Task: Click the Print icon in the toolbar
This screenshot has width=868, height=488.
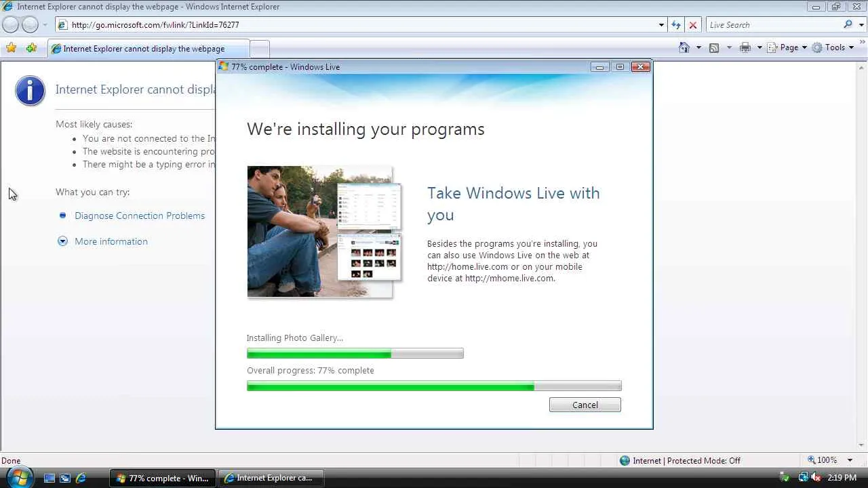Action: tap(745, 47)
